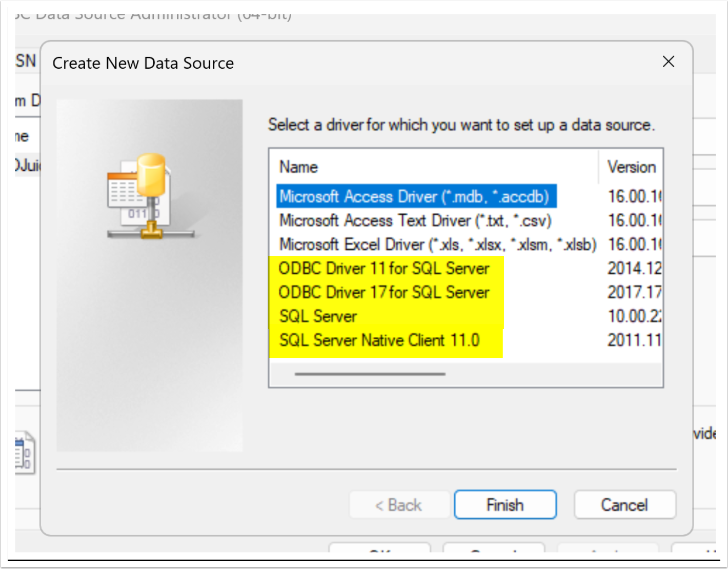Cancel the Create New Data Source dialog
The image size is (728, 569).
624,505
